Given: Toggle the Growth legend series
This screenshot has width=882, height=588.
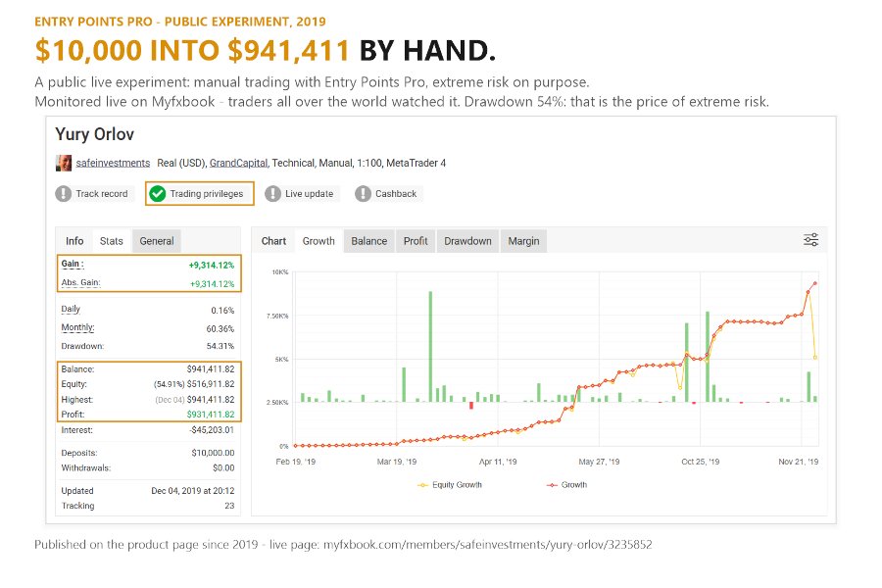Looking at the screenshot, I should [x=567, y=485].
